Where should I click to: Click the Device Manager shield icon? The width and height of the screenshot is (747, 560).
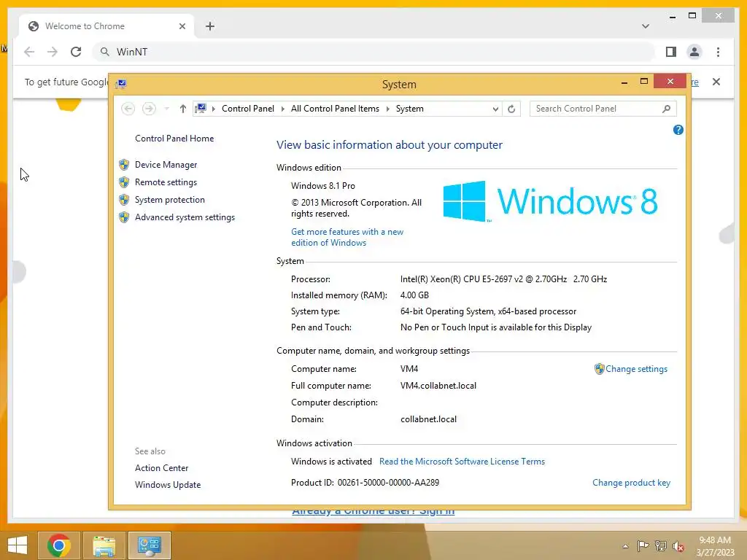pyautogui.click(x=124, y=165)
